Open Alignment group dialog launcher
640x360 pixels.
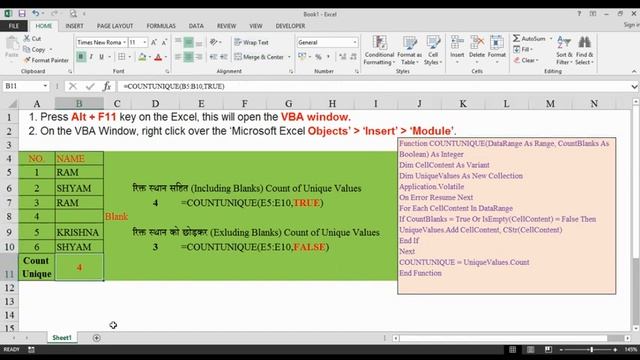pos(291,71)
